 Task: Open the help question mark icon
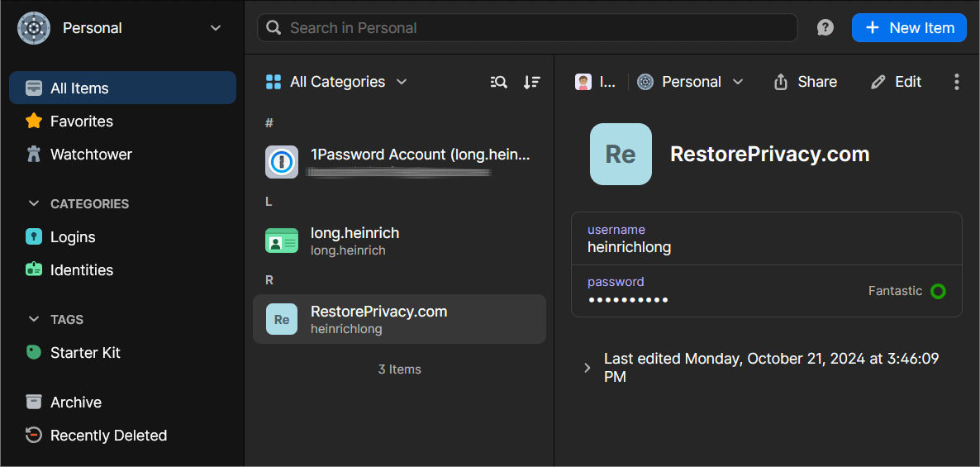click(x=825, y=28)
